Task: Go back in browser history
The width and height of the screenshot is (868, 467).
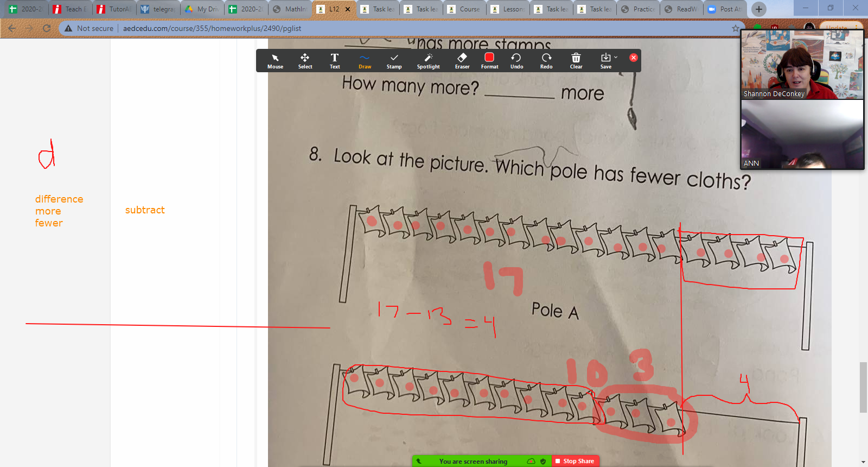Action: [12, 28]
